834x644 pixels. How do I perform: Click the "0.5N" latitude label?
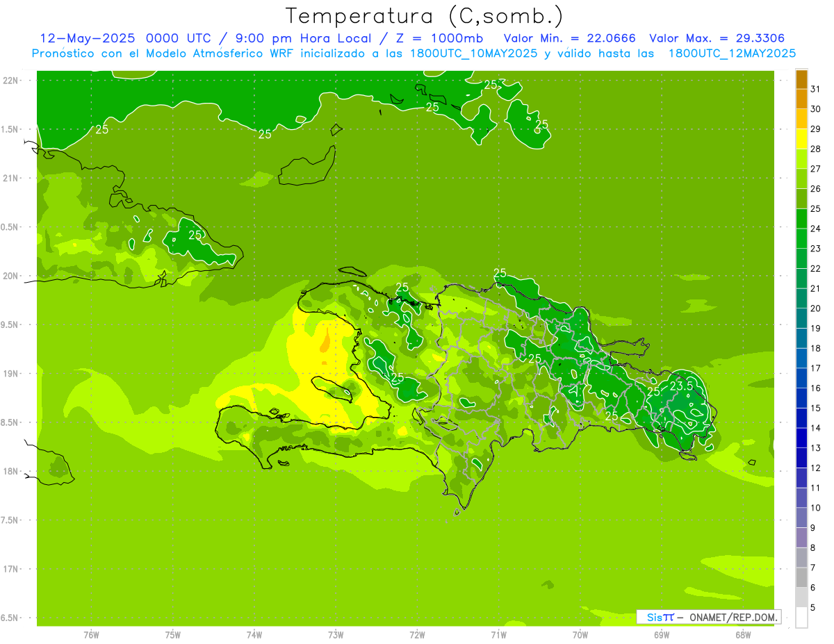point(10,227)
